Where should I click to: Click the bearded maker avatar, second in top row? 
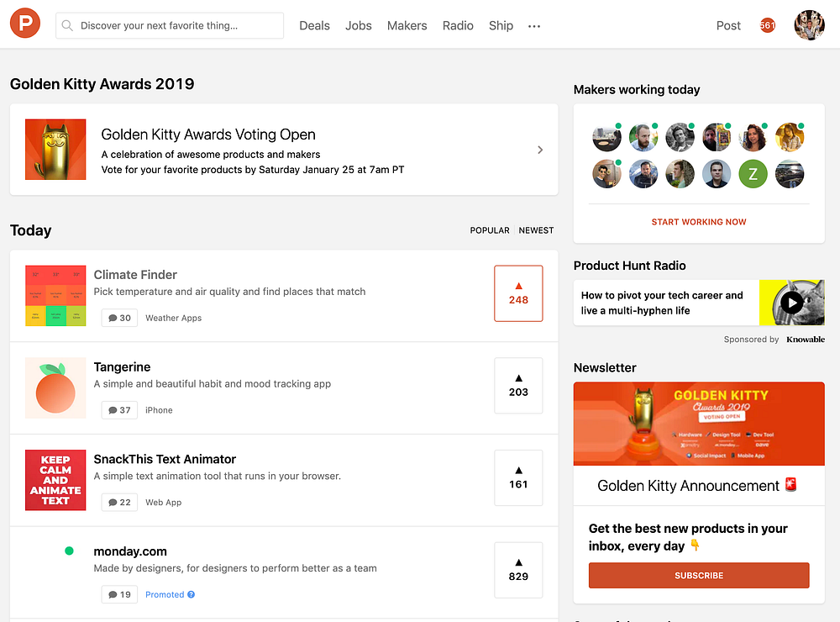click(x=643, y=137)
